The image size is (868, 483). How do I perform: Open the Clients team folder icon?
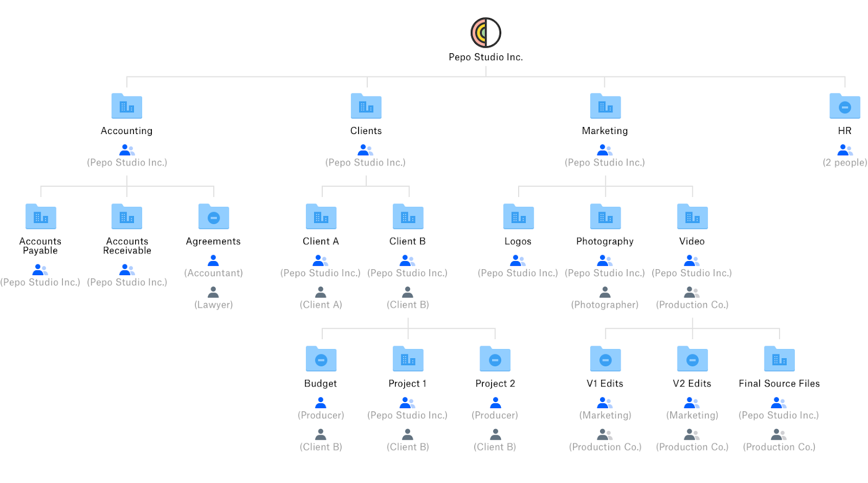(366, 106)
